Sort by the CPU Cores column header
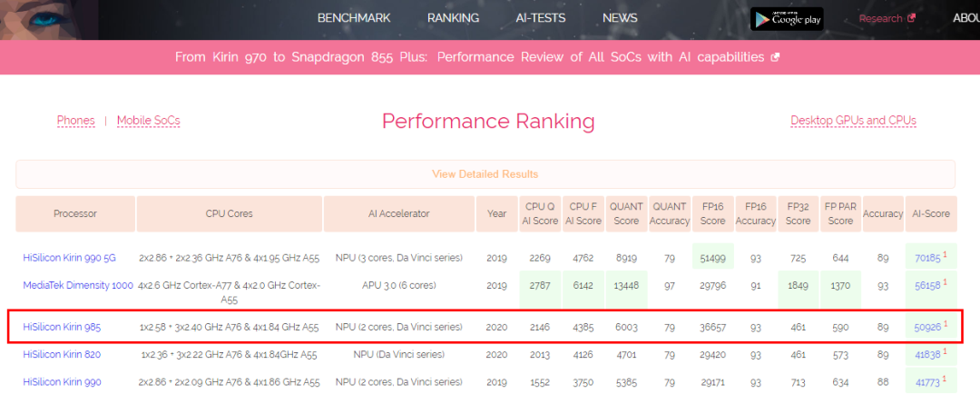980x394 pixels. tap(230, 214)
